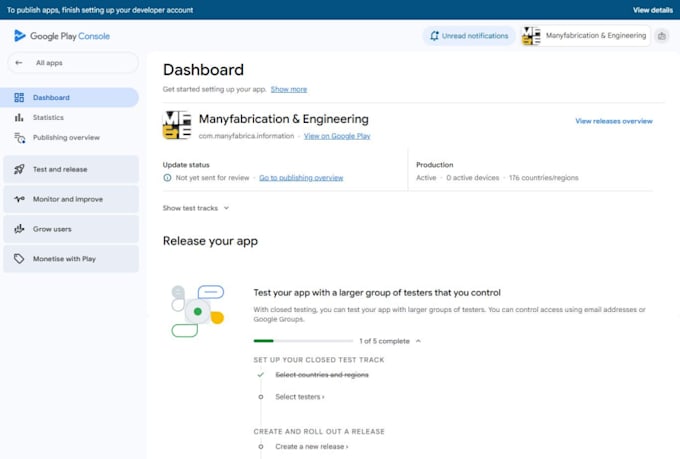Click the Update status label
The image size is (680, 459).
point(186,165)
